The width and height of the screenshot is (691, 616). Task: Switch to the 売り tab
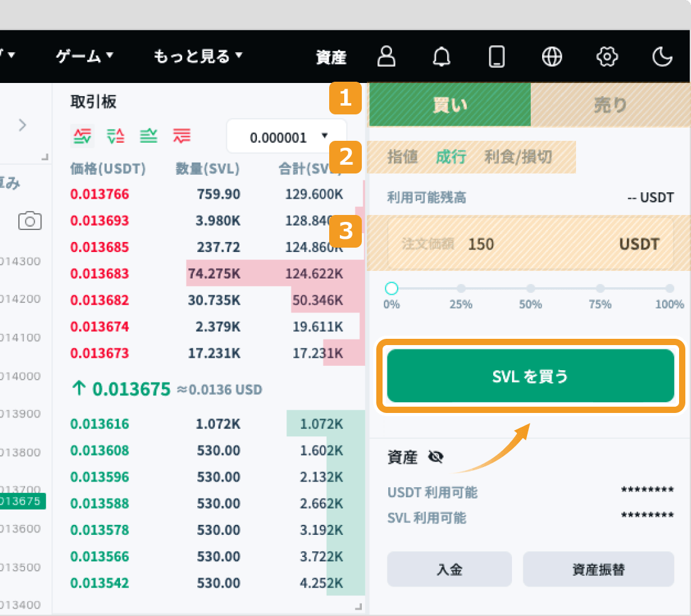click(x=611, y=105)
